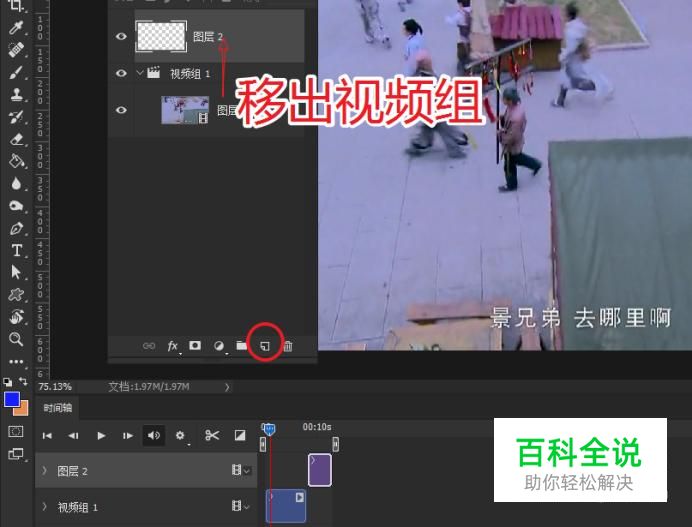The height and width of the screenshot is (527, 692).
Task: Add a layer style with fx
Action: [173, 346]
